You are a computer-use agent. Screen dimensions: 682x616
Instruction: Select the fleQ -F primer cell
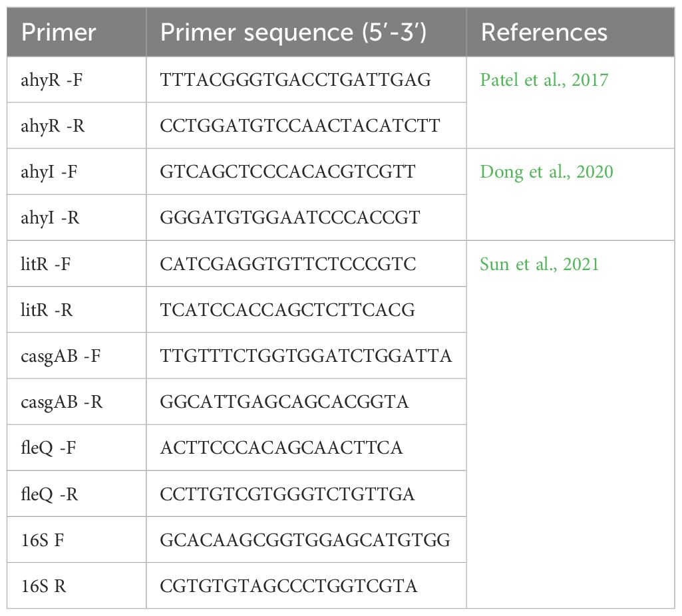tap(77, 448)
